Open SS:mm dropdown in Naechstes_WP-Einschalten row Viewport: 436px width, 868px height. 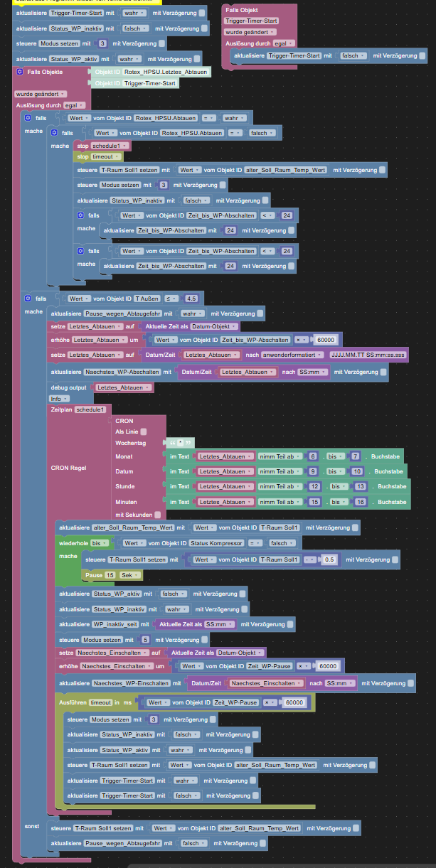pos(340,682)
